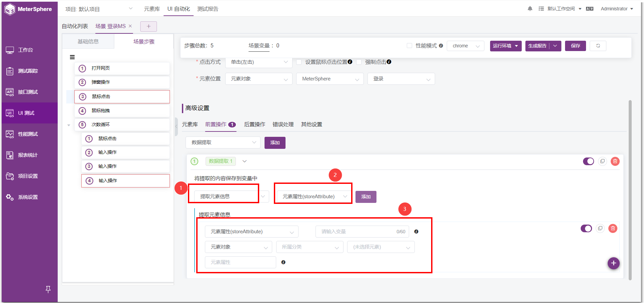Viewport: 644px width, 305px height.
Task: Close the 场景 登录MS tab
Action: [130, 26]
